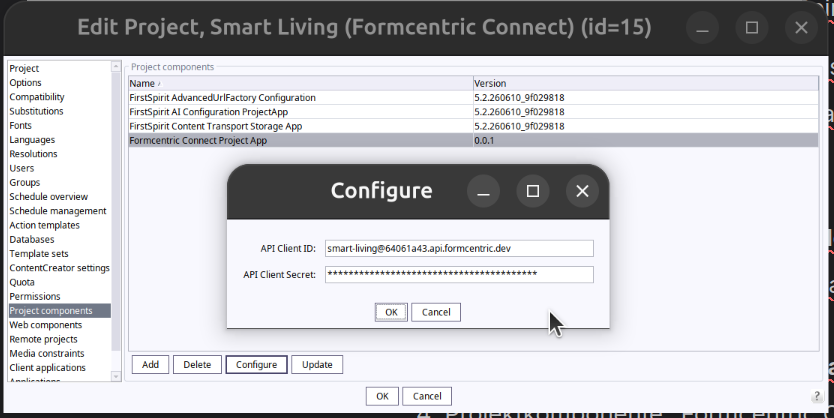Select Formcentric Connect Project App row

tap(473, 140)
